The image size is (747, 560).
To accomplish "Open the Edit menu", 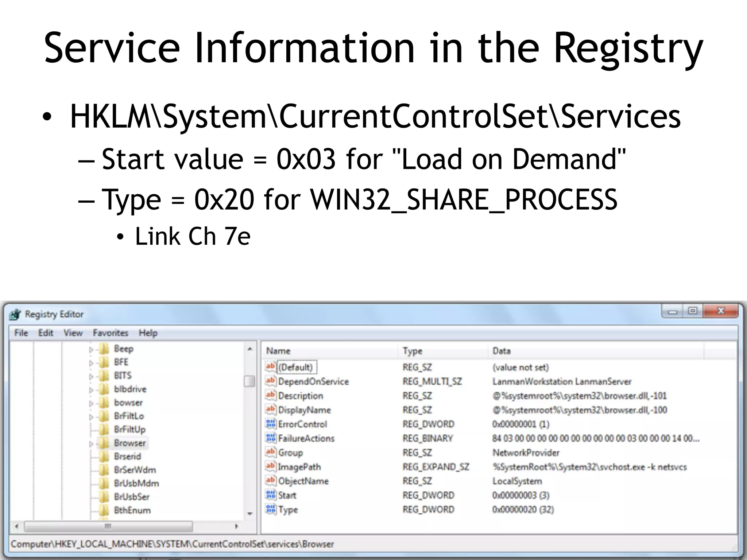I will click(x=46, y=332).
